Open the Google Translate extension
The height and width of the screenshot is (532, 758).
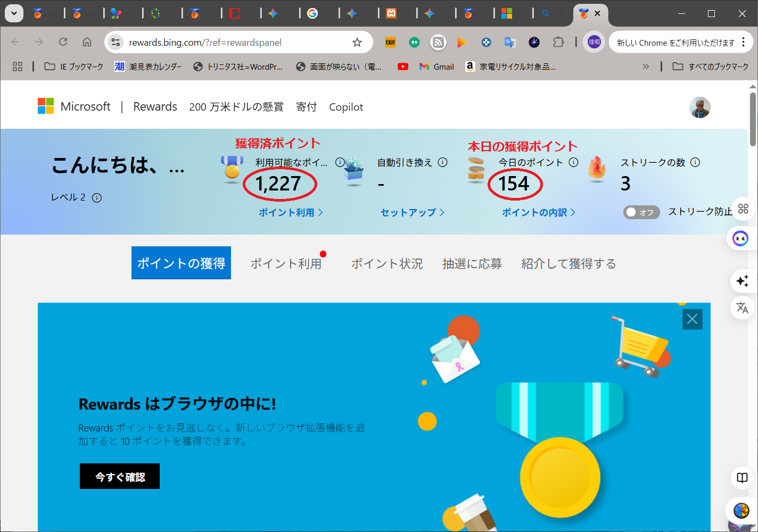[x=510, y=42]
